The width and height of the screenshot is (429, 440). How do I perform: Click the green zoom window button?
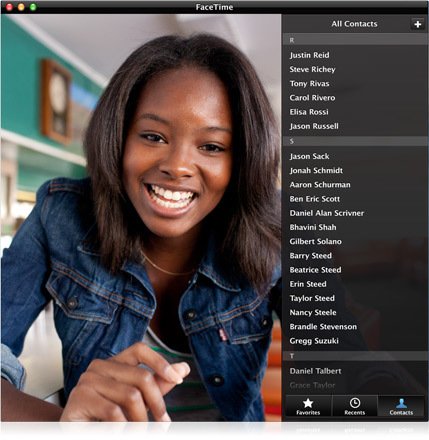[33, 7]
